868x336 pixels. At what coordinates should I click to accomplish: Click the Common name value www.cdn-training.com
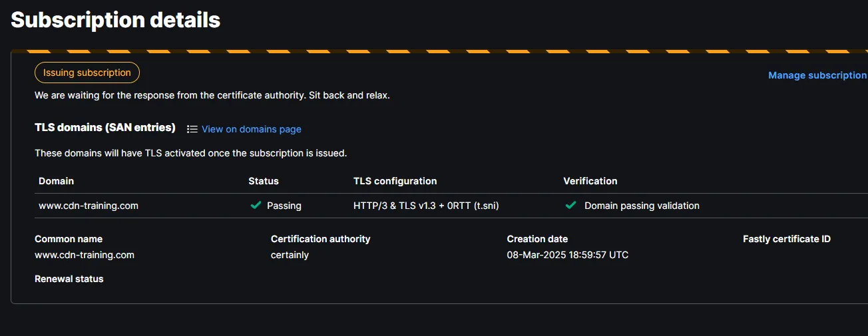pos(85,255)
